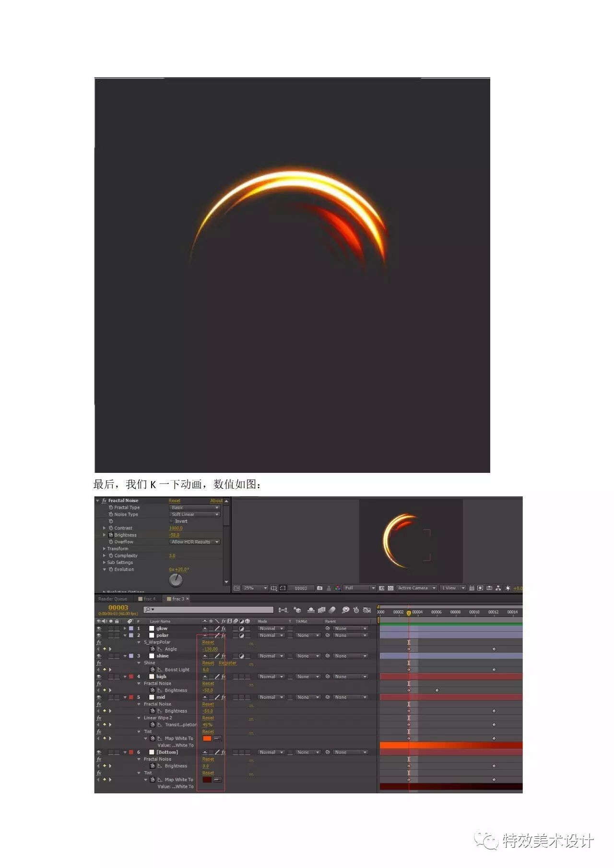This screenshot has width=614, height=868.
Task: Click the Contrast stopwatch in Fractal Noise
Action: coord(111,528)
